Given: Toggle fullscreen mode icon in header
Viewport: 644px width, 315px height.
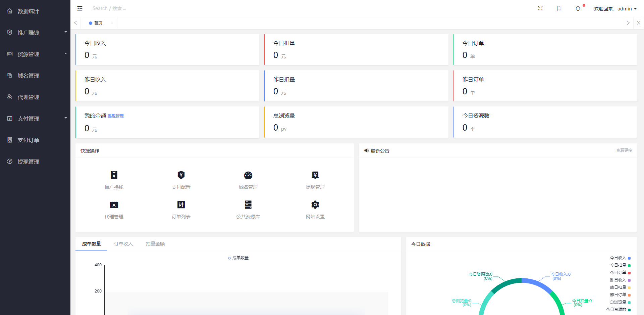Looking at the screenshot, I should pyautogui.click(x=540, y=9).
